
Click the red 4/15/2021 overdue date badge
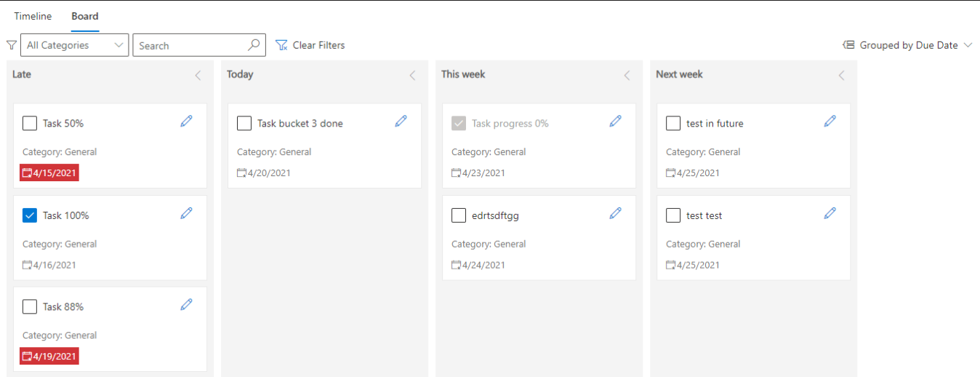[49, 173]
